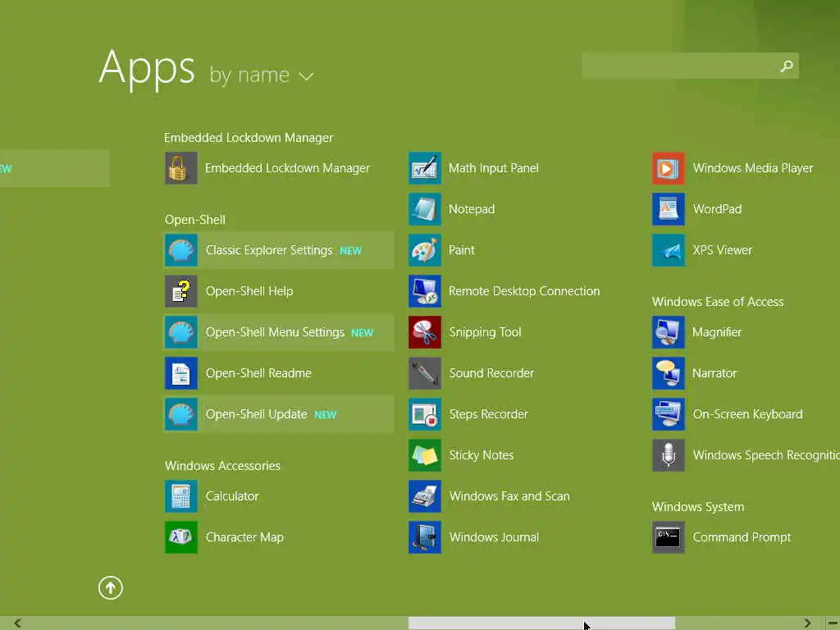Click the Open-Shell group header

click(195, 220)
